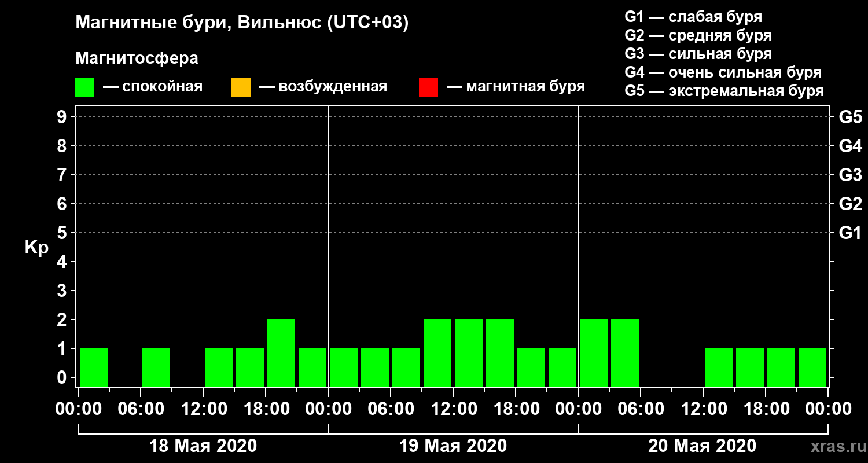868x463 pixels.
Task: Click the Kp 2 bar at 12:00 on 19 May
Action: (469, 352)
